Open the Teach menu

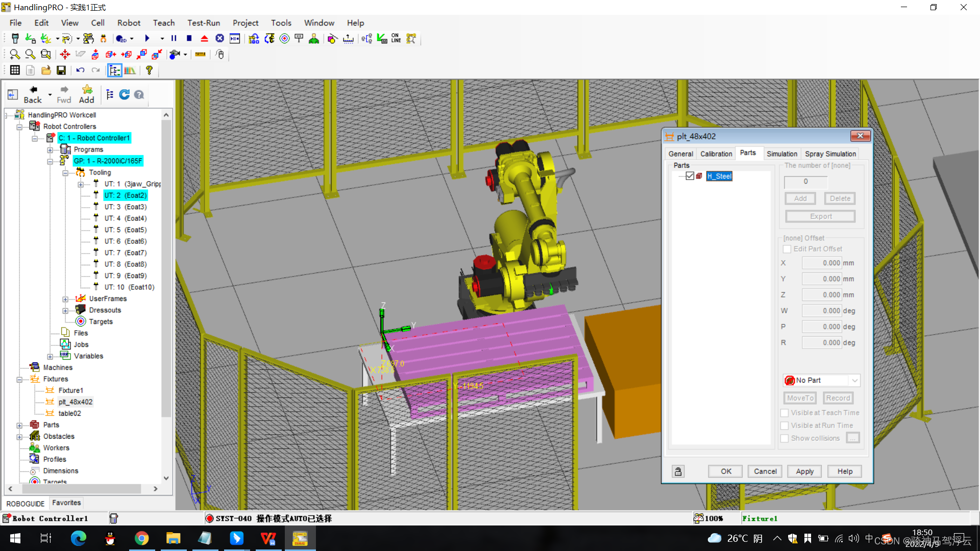164,23
